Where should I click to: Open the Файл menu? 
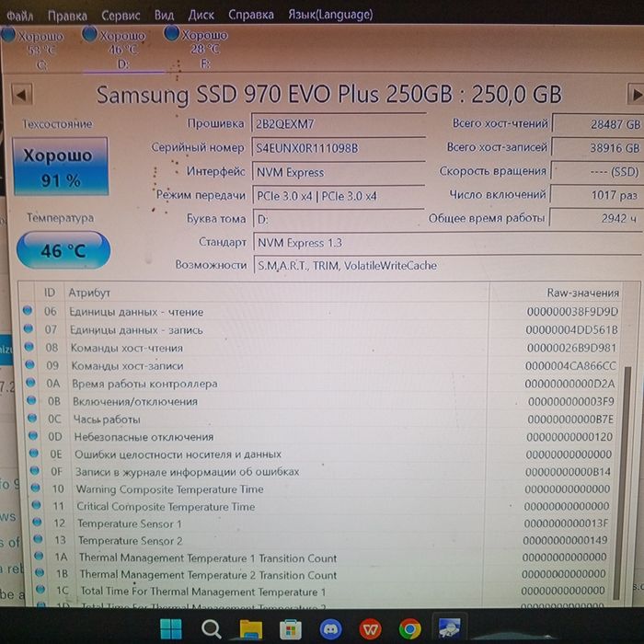click(19, 16)
